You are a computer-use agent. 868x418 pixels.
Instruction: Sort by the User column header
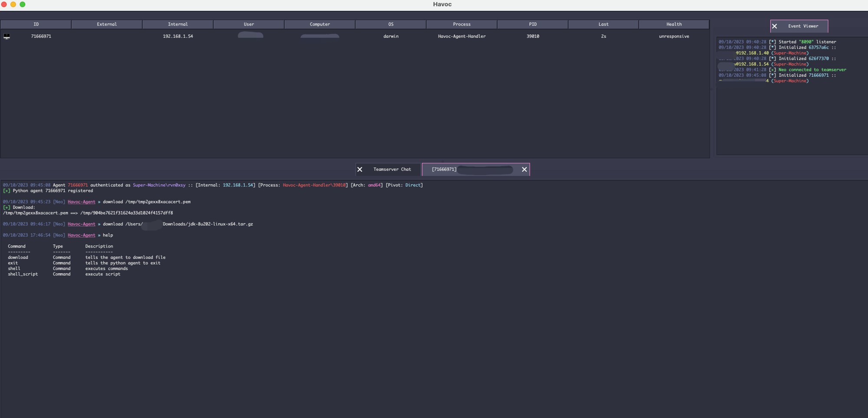[249, 24]
